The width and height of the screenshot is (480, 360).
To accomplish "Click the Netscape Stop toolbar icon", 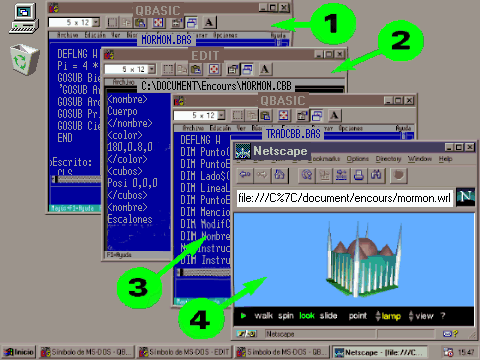I will click(399, 175).
